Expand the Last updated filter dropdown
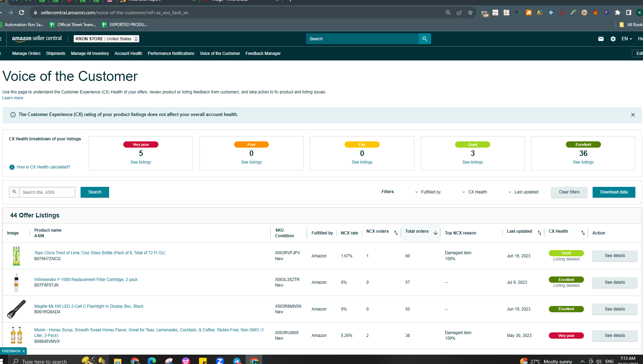The image size is (643, 364). click(x=524, y=192)
